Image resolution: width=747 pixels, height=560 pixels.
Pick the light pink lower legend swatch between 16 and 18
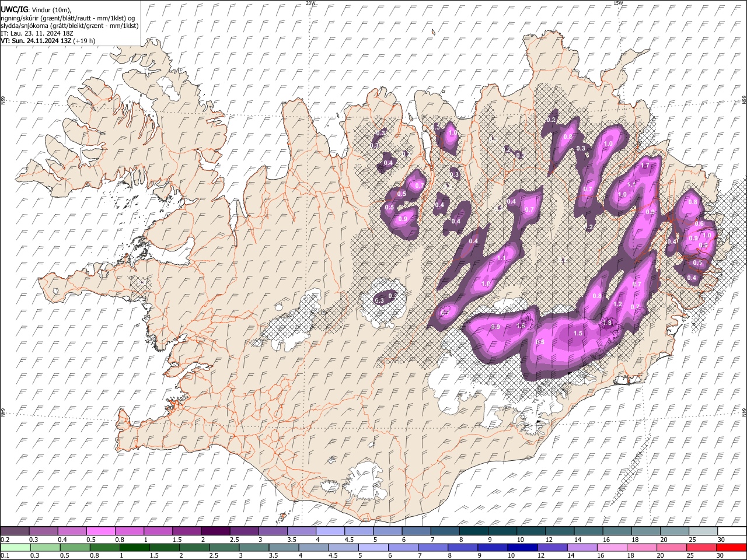point(612,547)
